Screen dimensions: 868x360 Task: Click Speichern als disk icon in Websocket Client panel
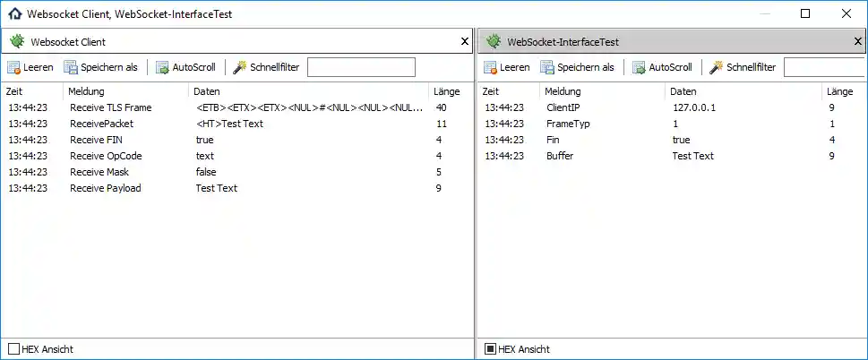tap(71, 67)
